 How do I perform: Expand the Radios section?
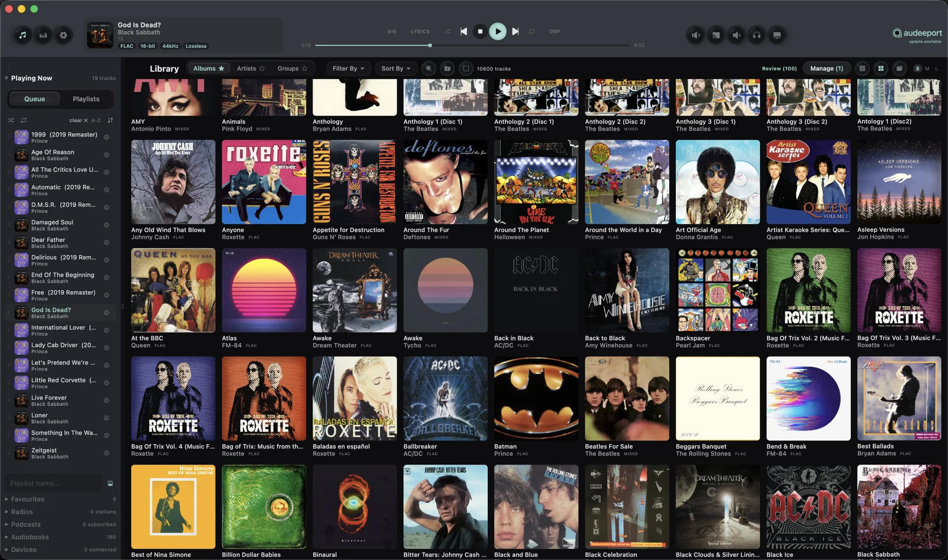tap(7, 512)
